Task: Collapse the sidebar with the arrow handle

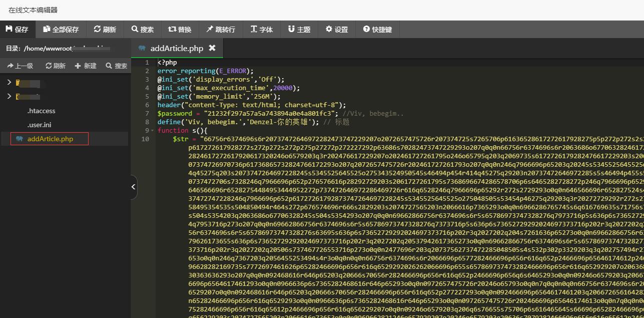Action: (134, 187)
